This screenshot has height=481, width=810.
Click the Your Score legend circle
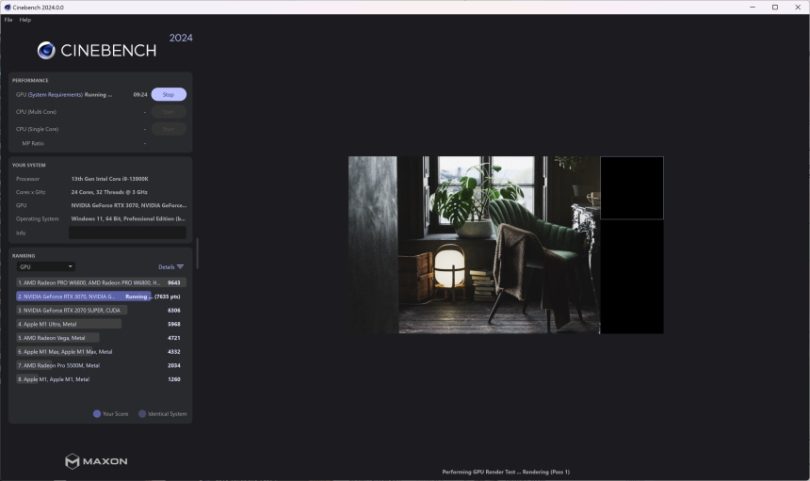coord(97,413)
